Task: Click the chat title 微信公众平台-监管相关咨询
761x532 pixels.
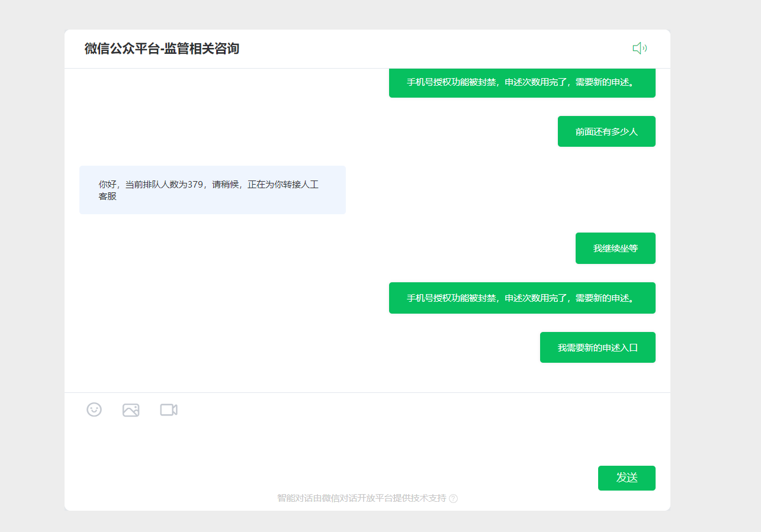Action: coord(162,49)
